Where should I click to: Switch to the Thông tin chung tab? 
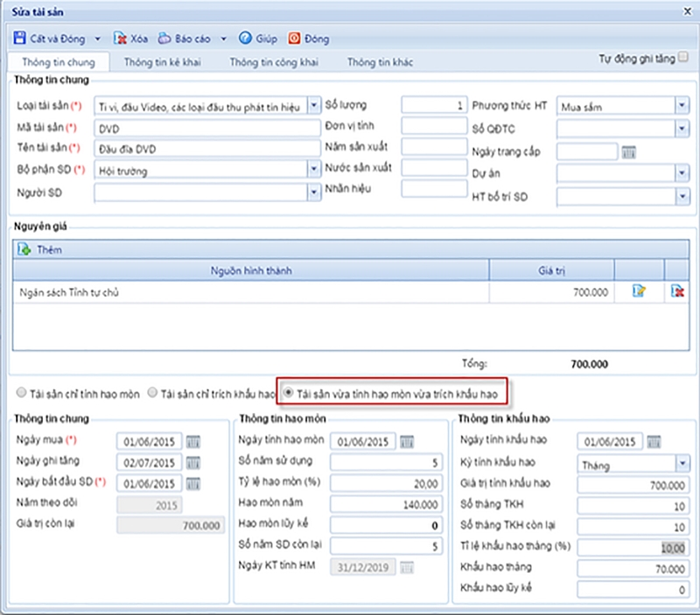(59, 62)
